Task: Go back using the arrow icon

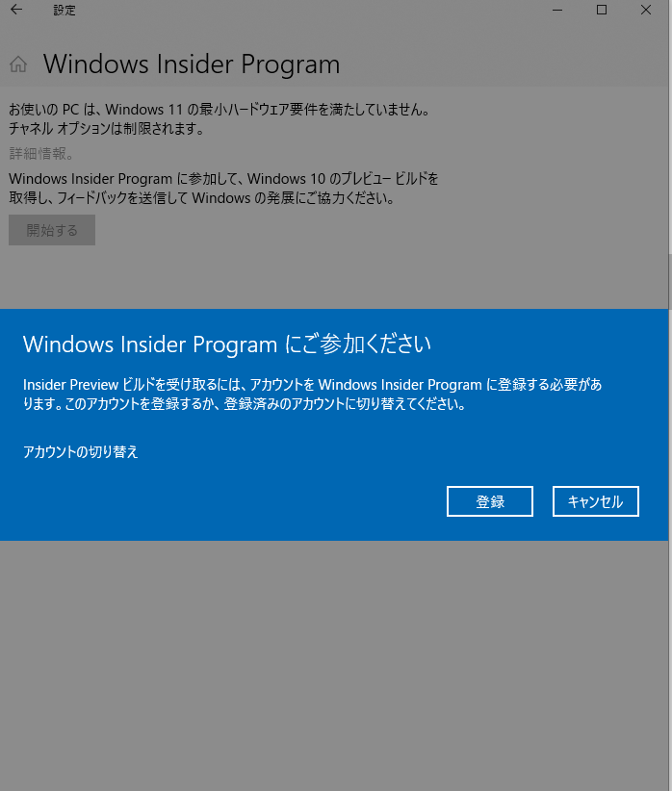Action: pyautogui.click(x=16, y=10)
